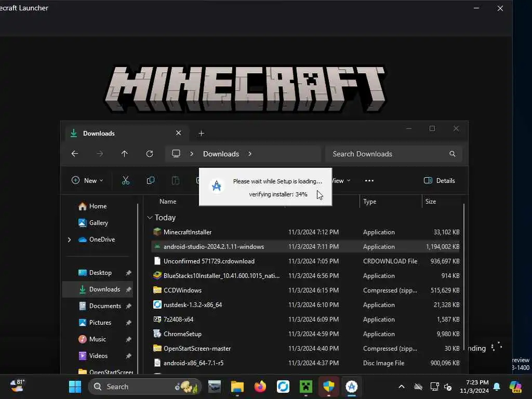Open the pinned Pictures folder
The image size is (532, 399).
tap(100, 322)
